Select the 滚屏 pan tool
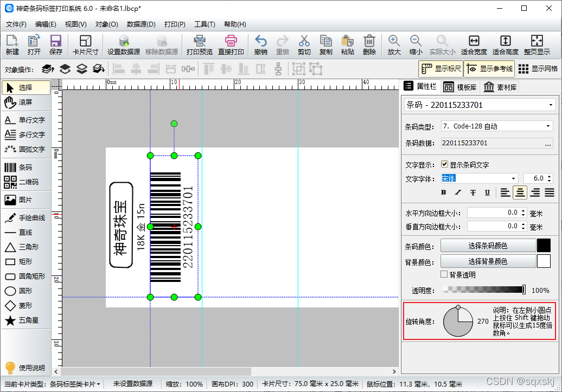The image size is (562, 392). 26,102
